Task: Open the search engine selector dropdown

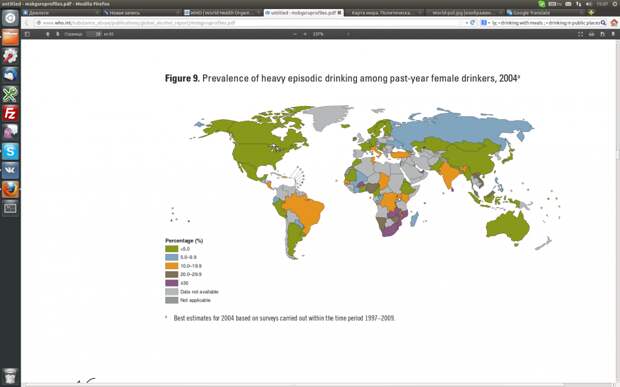Action: point(485,23)
